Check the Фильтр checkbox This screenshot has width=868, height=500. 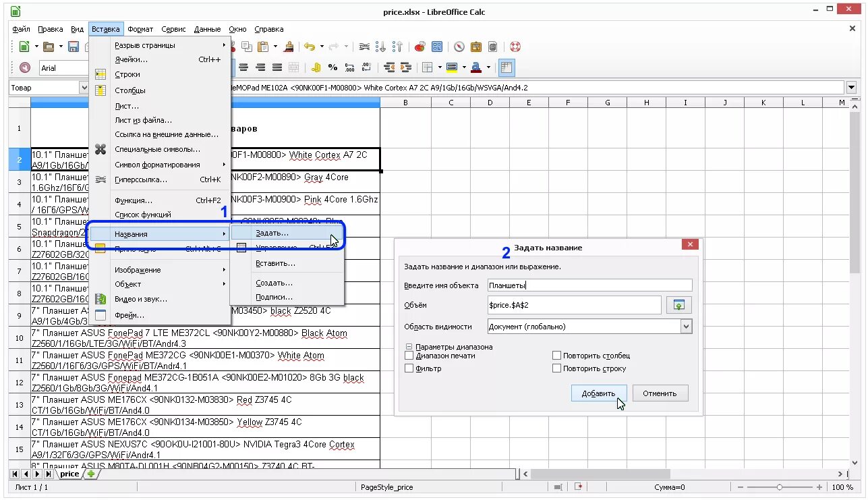pyautogui.click(x=409, y=368)
